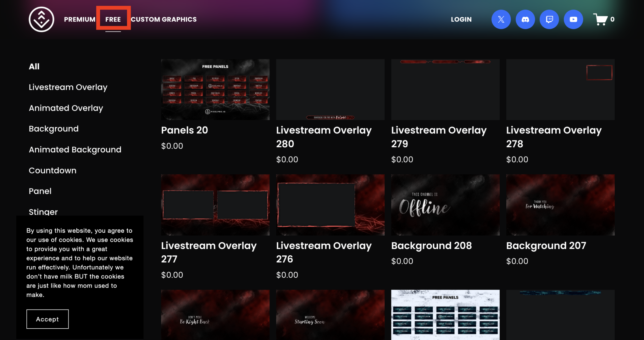Open the shopping cart icon
This screenshot has height=340, width=644.
point(600,19)
